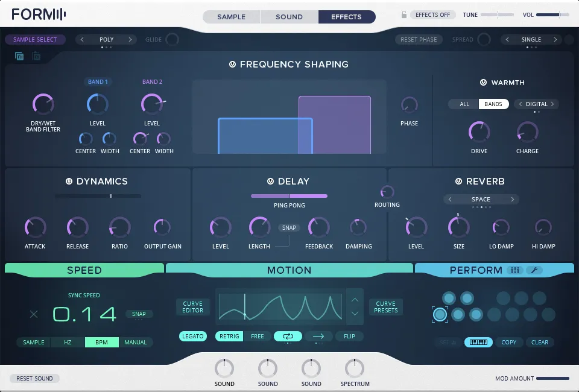Click the Warmth Charge knob
579x392 pixels.
pyautogui.click(x=527, y=132)
